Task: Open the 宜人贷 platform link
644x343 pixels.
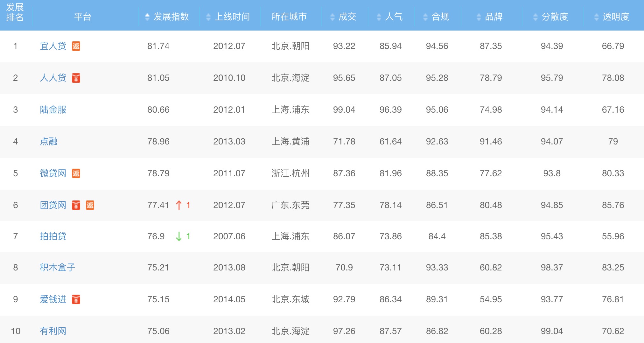Action: 53,46
